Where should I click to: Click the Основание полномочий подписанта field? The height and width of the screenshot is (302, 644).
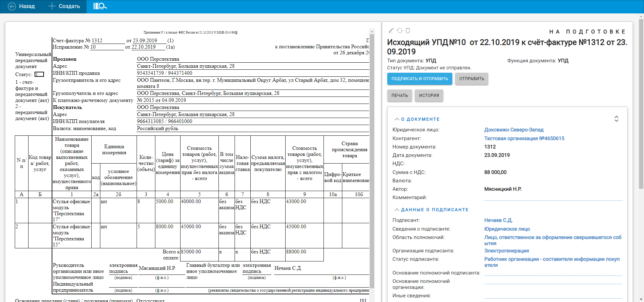click(x=553, y=273)
